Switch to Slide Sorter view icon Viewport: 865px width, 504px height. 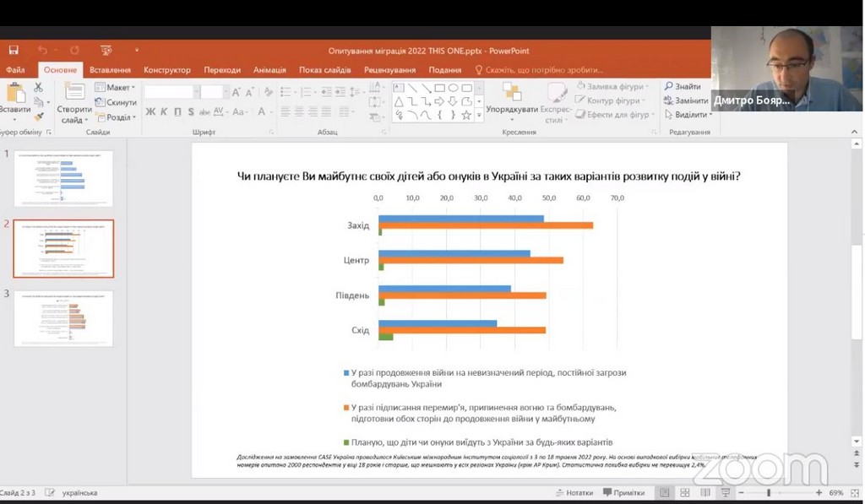click(x=684, y=492)
